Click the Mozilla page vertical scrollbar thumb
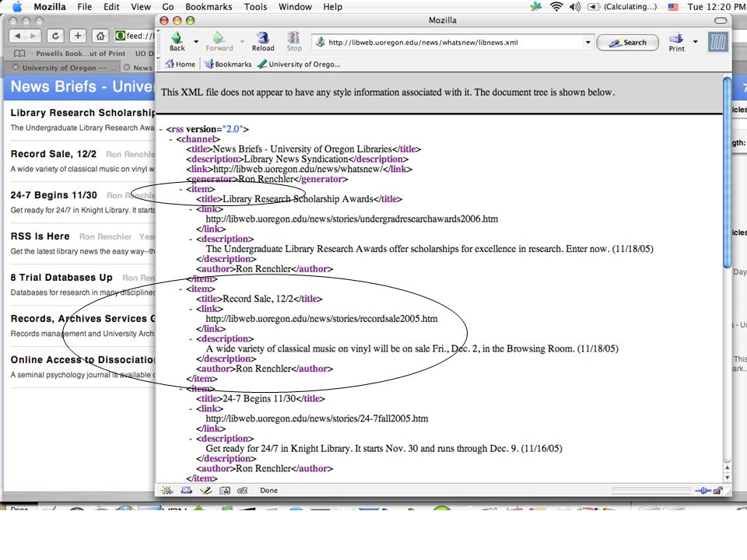 click(727, 173)
